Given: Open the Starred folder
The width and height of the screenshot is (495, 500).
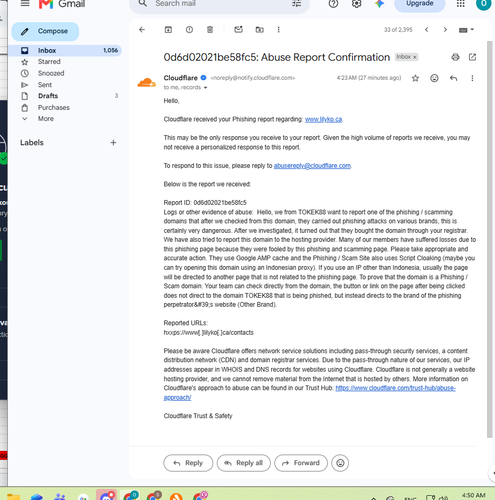Looking at the screenshot, I should [49, 62].
